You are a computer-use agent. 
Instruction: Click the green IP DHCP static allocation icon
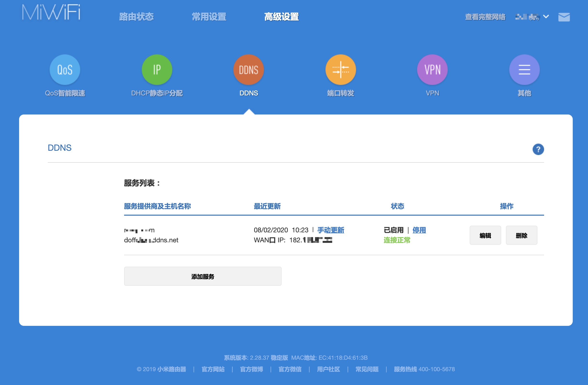[157, 70]
